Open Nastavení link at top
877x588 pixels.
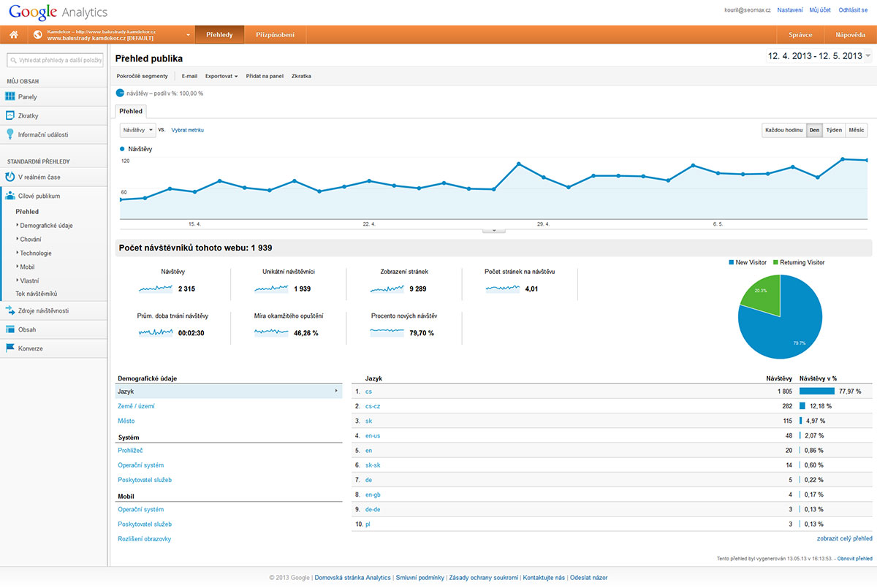click(790, 10)
